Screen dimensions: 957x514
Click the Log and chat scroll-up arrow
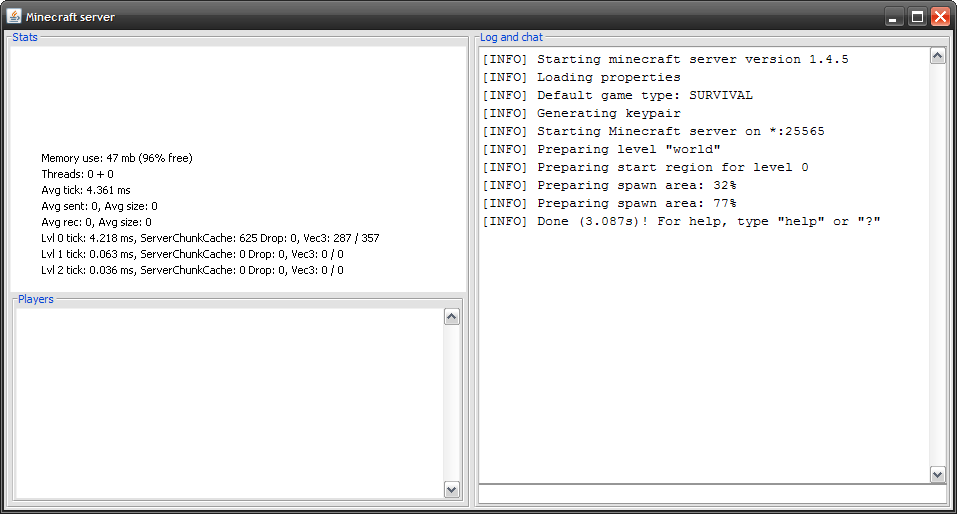[937, 56]
